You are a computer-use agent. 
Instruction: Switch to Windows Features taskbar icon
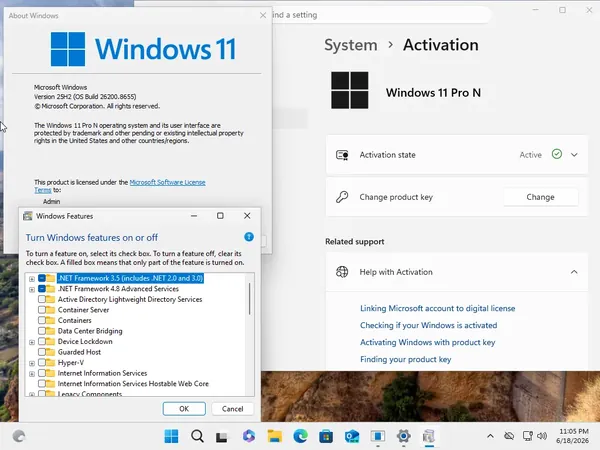point(429,436)
